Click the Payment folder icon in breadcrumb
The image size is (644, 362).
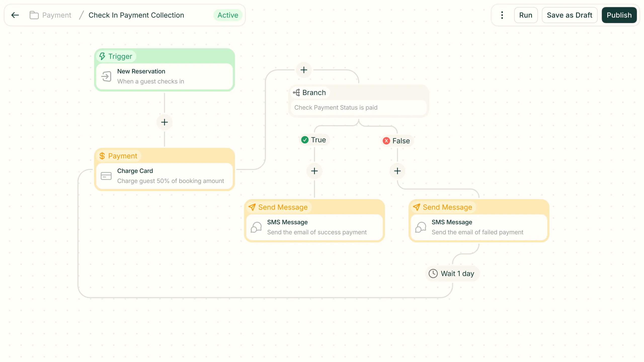34,15
